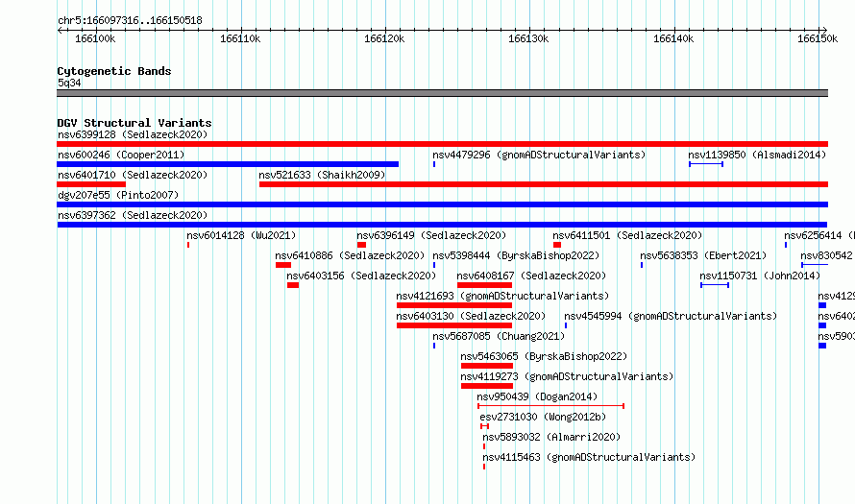Click nsv6408167 (Sedlazeck2020) label

531,276
